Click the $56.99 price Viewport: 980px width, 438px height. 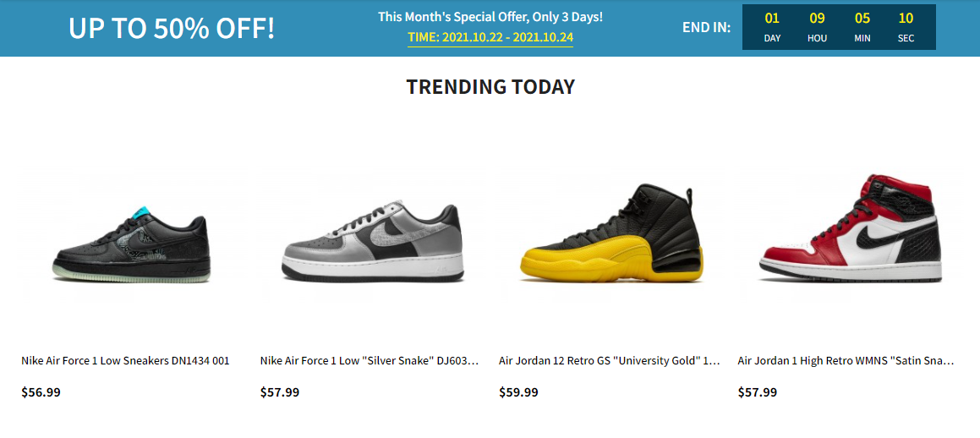tap(41, 392)
